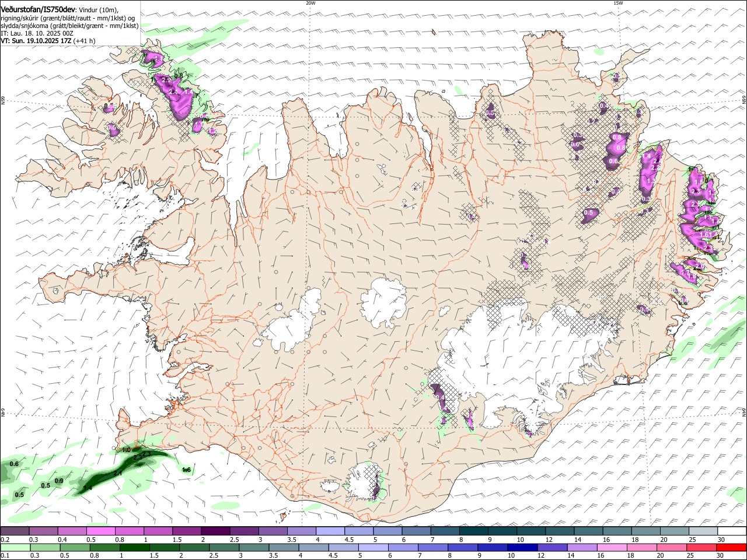This screenshot has height=560, width=747.
Task: Pick the bottom-row swatch between 2 and 2.5
Action: coord(194,547)
